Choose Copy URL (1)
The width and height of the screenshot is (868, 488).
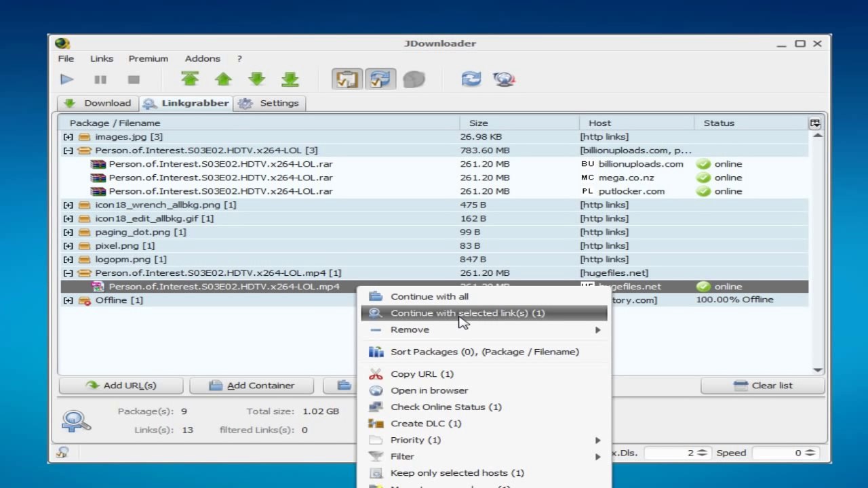click(x=484, y=374)
